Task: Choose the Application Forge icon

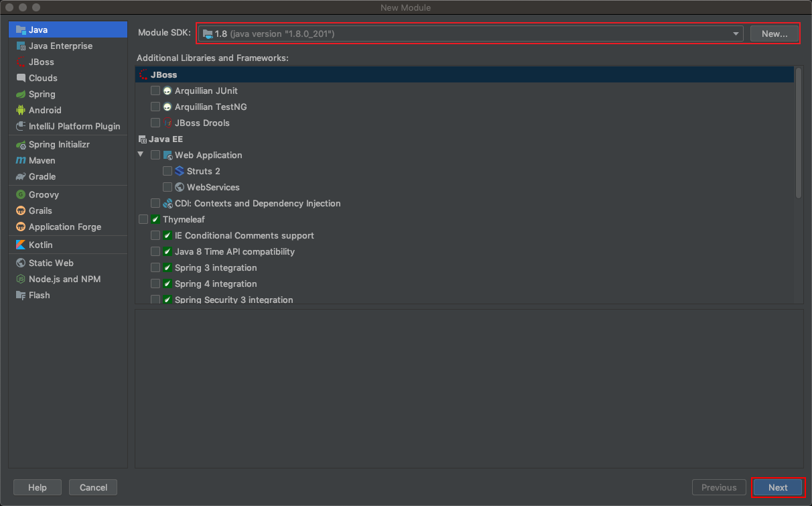Action: (21, 227)
